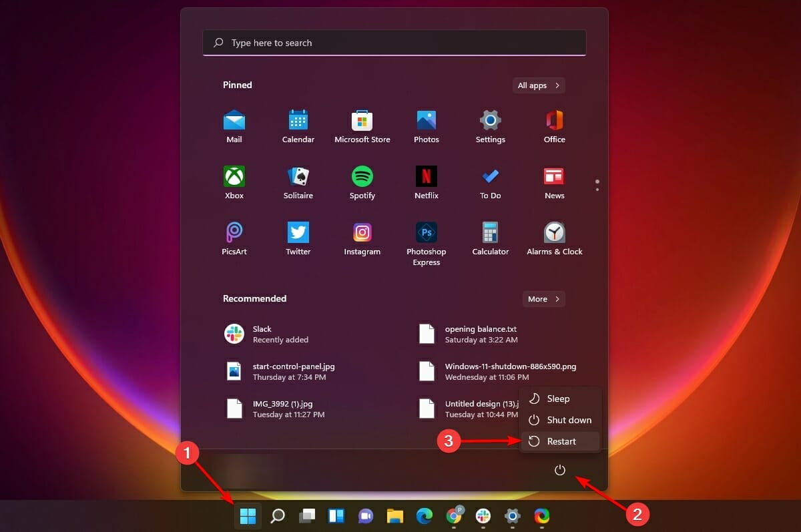Open the Calculator app

tap(491, 238)
